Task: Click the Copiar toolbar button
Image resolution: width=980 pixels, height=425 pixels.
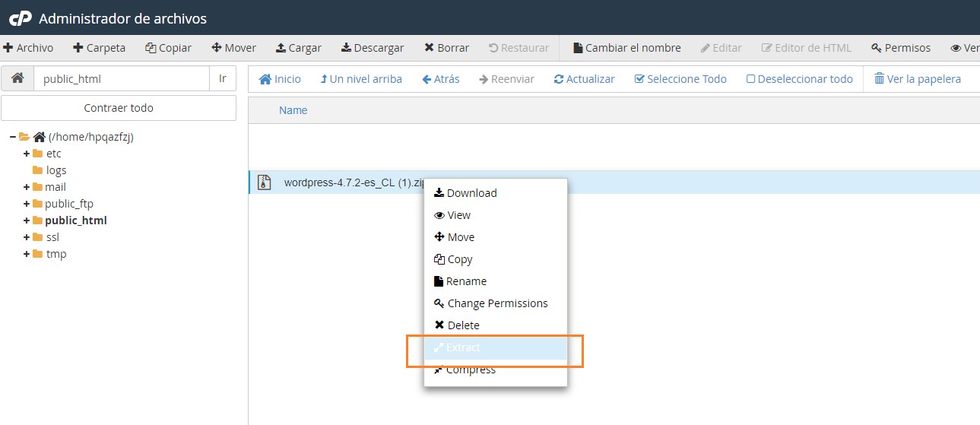Action: point(169,48)
